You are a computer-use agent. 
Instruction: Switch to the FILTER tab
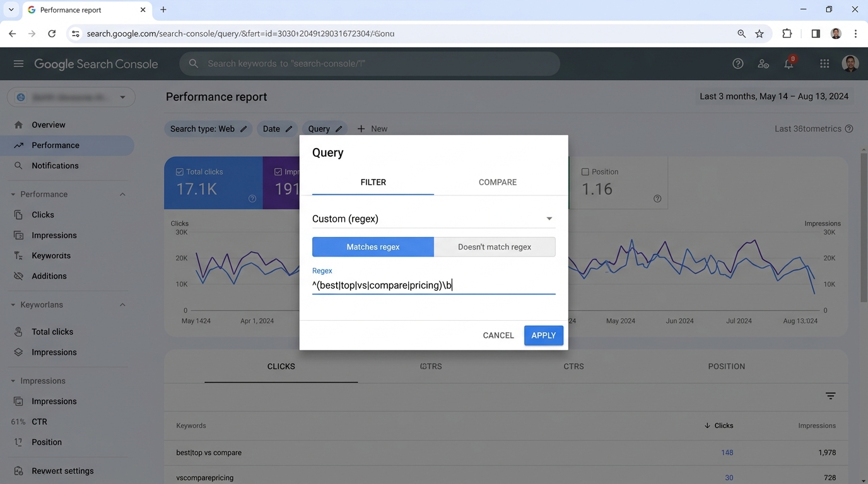373,182
